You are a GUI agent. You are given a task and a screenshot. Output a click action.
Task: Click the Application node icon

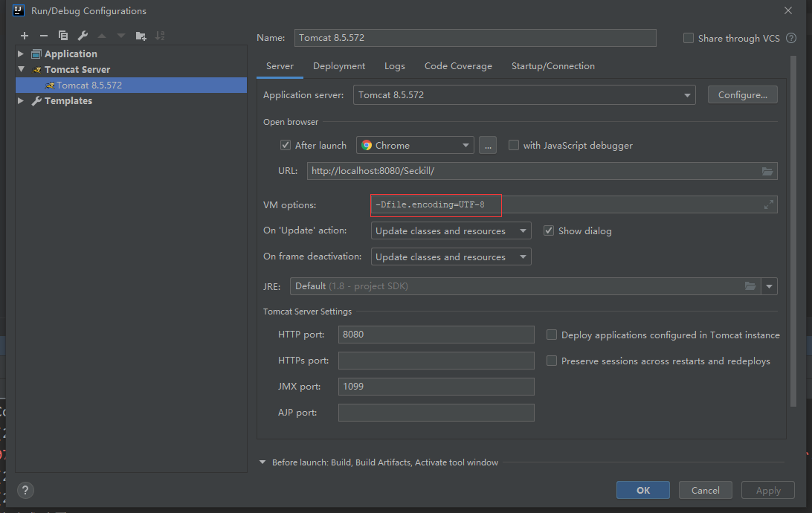click(36, 54)
